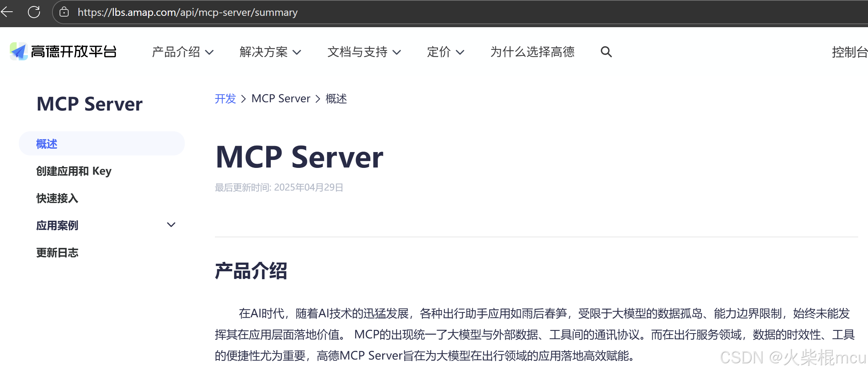868x372 pixels.
Task: Open the 定价 navigation menu
Action: [x=439, y=52]
